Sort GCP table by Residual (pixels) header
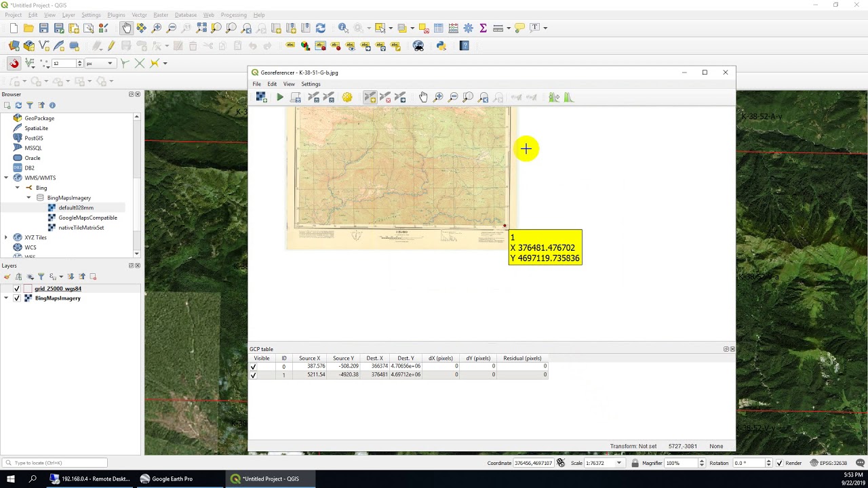 (522, 359)
